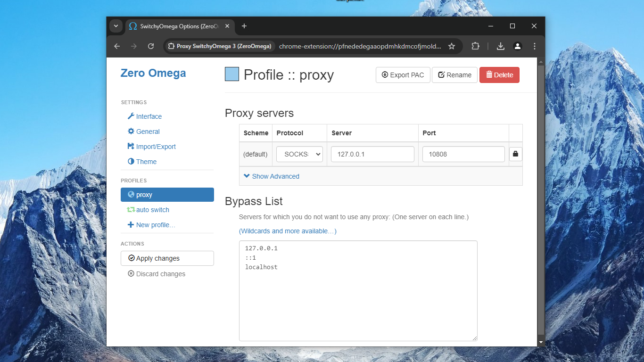This screenshot has width=644, height=362.
Task: Click the Port field containing 10808
Action: (463, 154)
